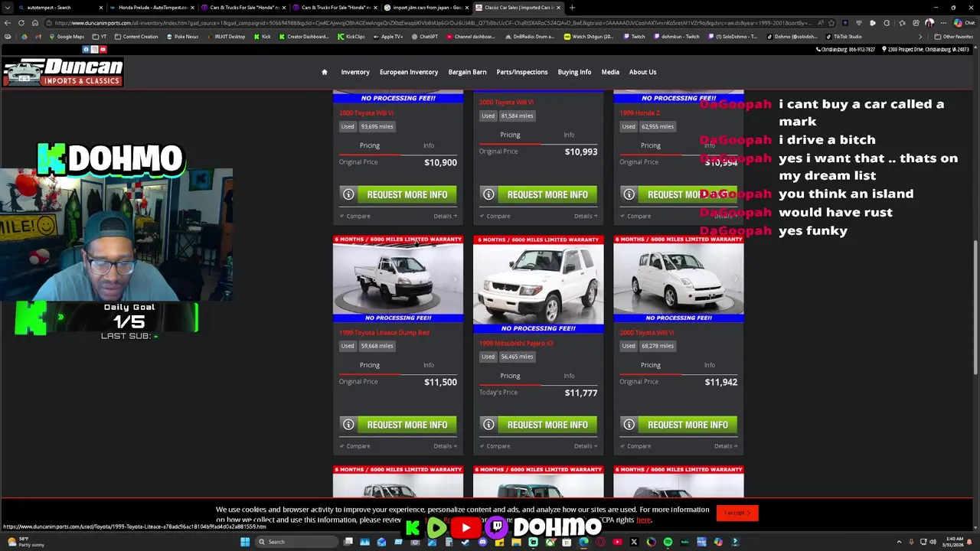Tick Compare for the $10,900 Toyota Will Vi

point(354,216)
